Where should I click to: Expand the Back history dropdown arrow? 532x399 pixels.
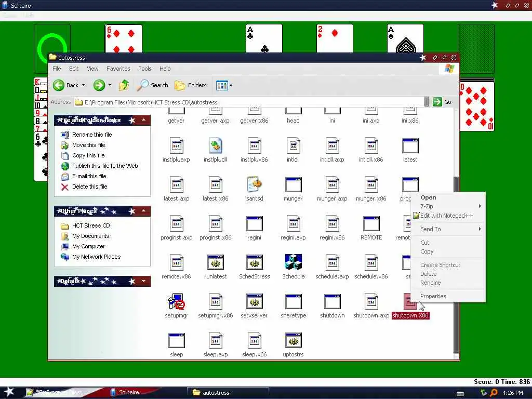84,85
